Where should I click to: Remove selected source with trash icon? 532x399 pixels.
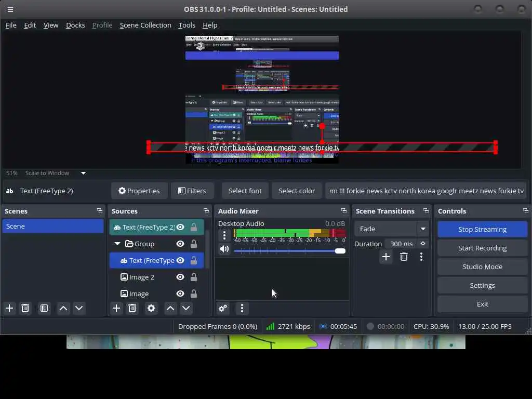click(132, 308)
